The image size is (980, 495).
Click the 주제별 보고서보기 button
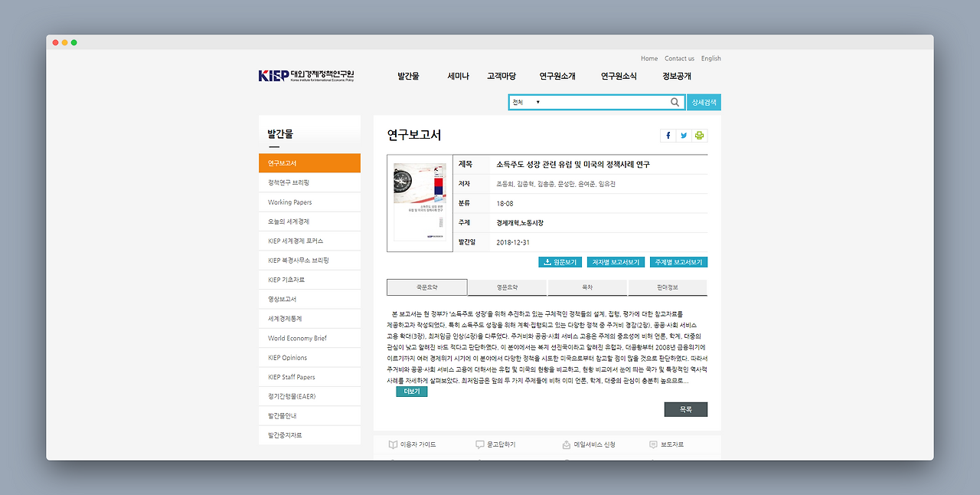point(678,262)
